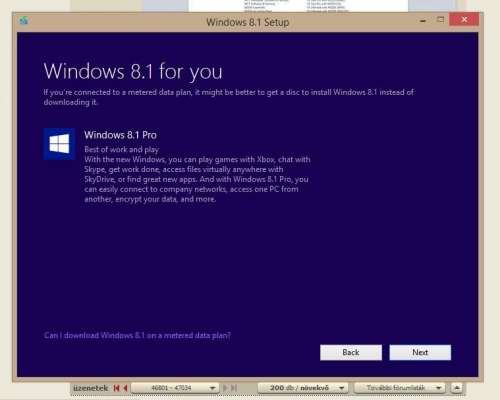Click the scroll-to-top arrow button in forum bar

(x=457, y=388)
